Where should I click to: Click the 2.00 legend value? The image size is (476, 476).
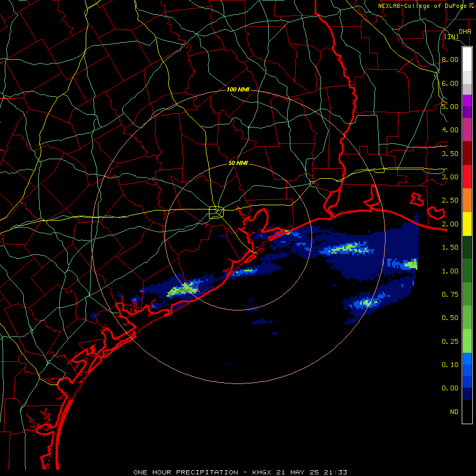click(450, 224)
